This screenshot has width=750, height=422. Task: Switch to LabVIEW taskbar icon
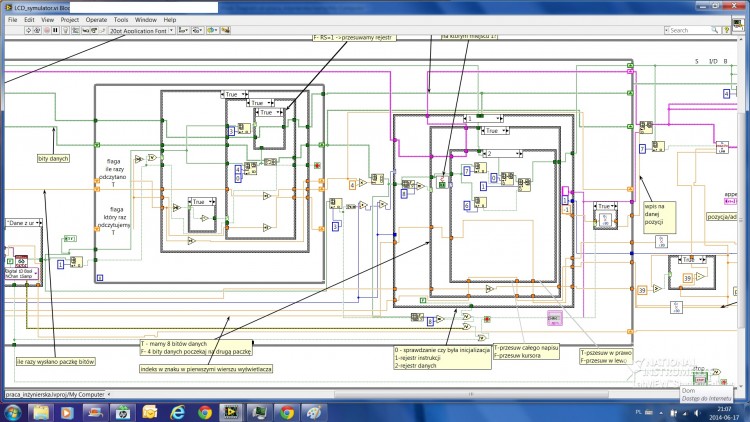click(x=232, y=412)
